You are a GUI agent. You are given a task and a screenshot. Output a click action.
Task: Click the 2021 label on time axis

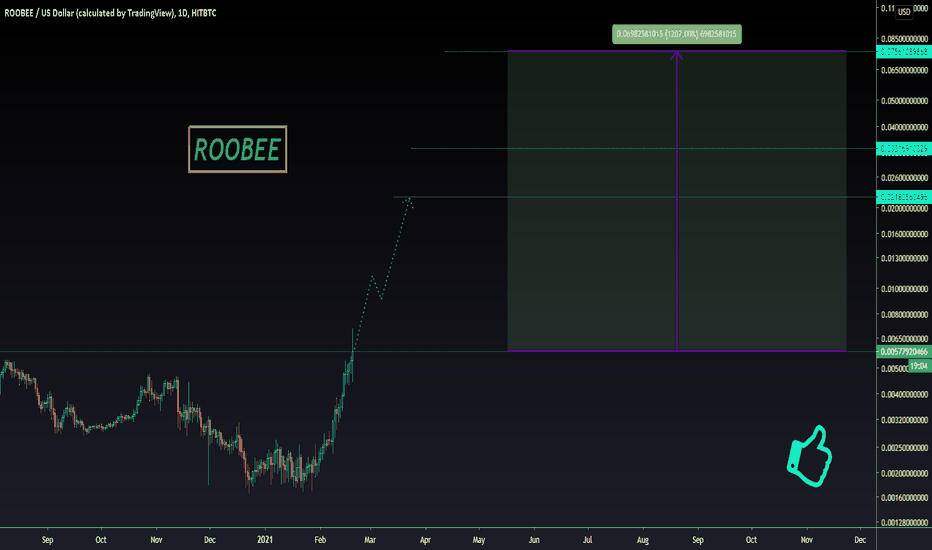click(x=265, y=539)
